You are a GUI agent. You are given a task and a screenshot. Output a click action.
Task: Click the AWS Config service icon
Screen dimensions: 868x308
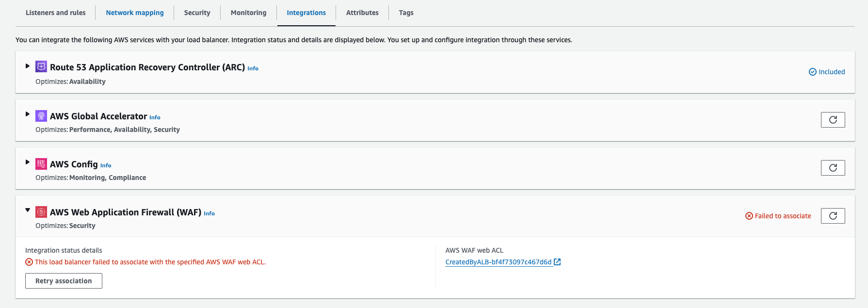[41, 163]
